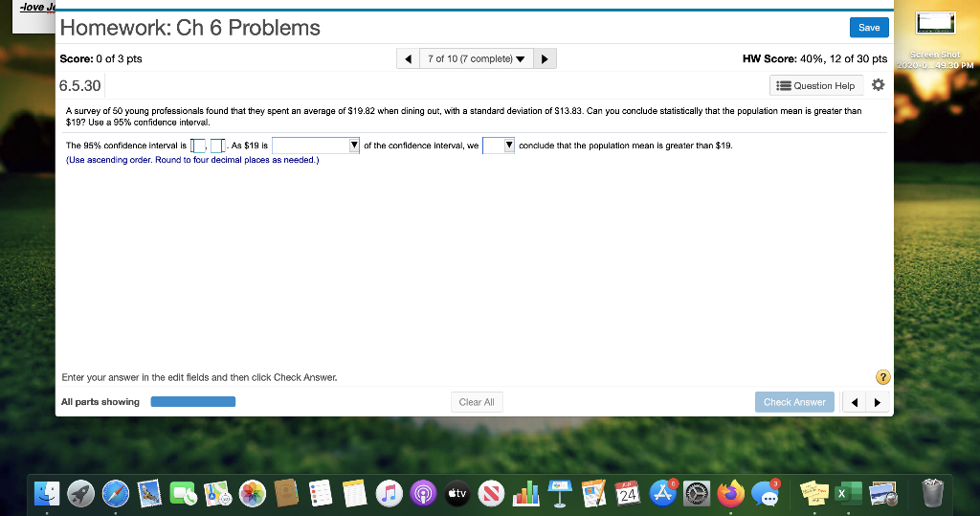
Task: Open Stickies from the dock
Action: 814,493
